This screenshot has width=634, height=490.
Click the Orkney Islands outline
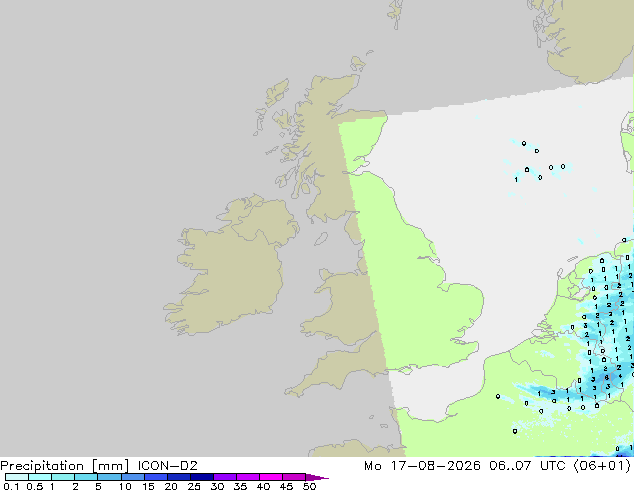[358, 63]
